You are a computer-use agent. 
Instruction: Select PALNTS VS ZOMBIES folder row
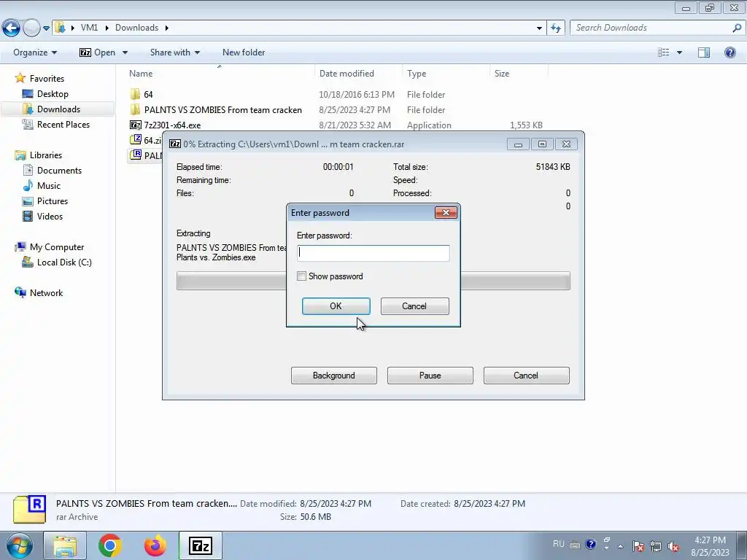pos(336,109)
